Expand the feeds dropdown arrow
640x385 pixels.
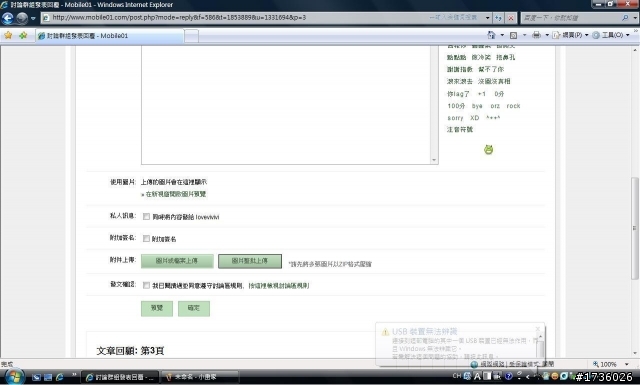point(524,35)
